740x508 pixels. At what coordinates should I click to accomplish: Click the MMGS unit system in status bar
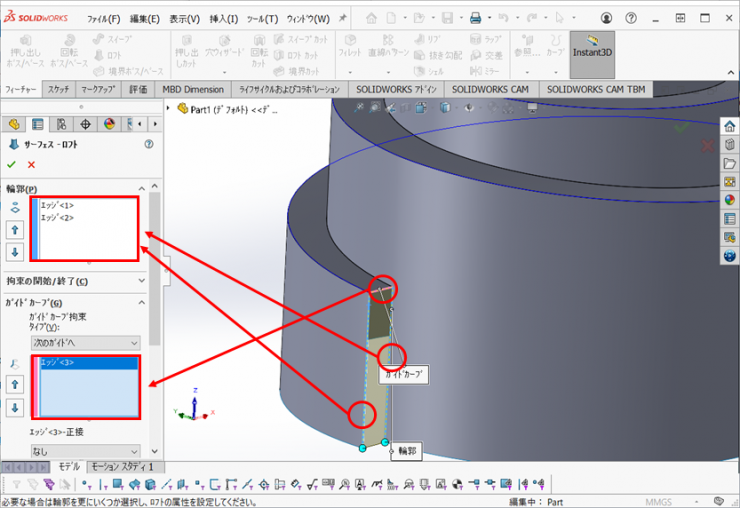661,501
